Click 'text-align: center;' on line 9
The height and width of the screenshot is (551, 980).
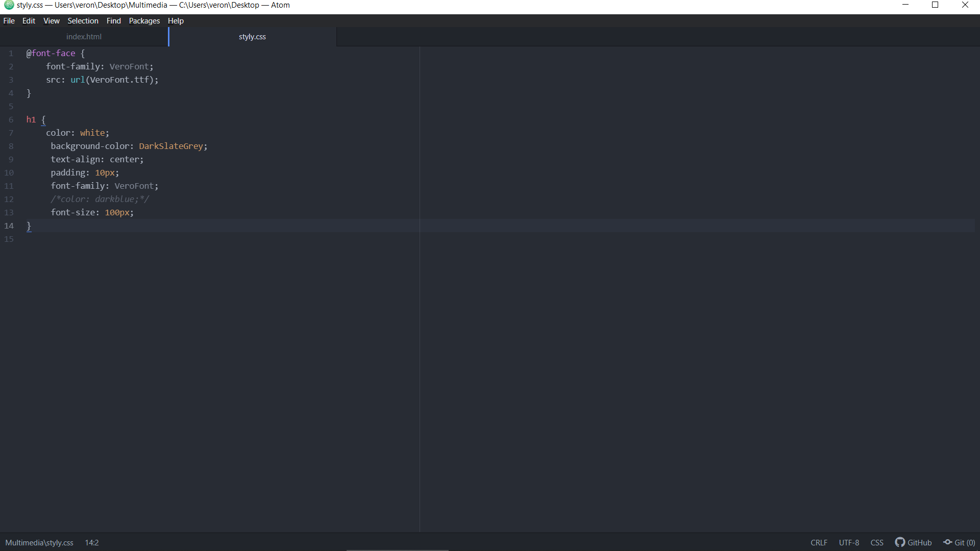[x=97, y=159]
